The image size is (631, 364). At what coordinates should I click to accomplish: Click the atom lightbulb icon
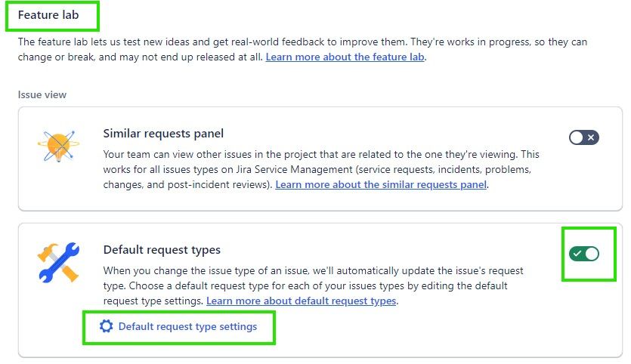59,146
